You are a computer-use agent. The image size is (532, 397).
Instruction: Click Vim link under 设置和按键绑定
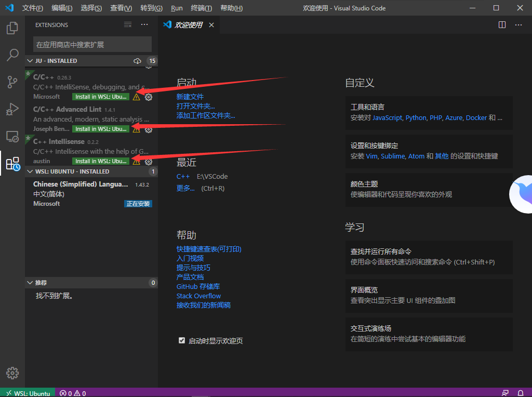pyautogui.click(x=371, y=156)
